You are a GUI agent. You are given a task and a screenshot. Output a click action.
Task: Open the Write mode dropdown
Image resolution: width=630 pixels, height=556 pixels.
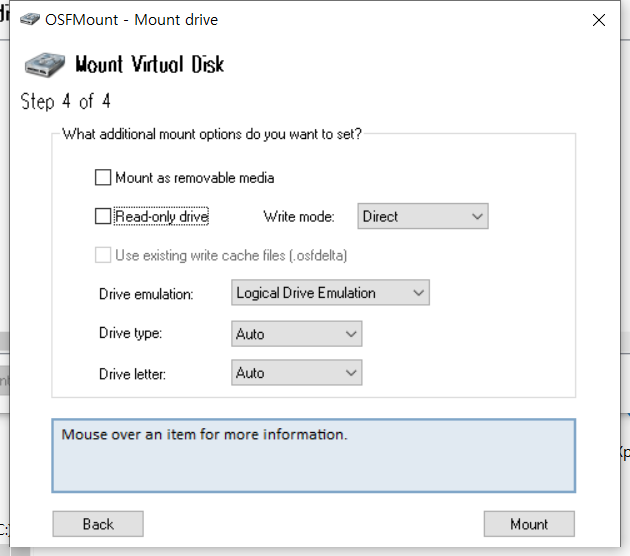(x=423, y=216)
